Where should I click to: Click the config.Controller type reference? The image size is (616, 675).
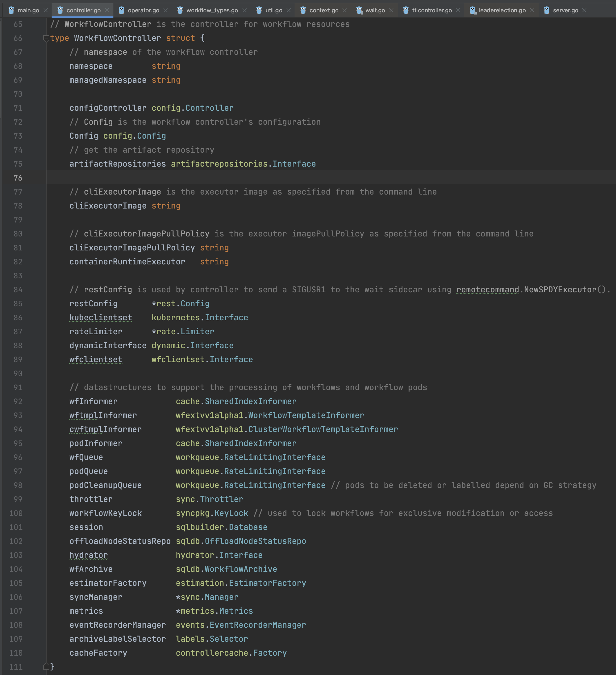(x=209, y=108)
